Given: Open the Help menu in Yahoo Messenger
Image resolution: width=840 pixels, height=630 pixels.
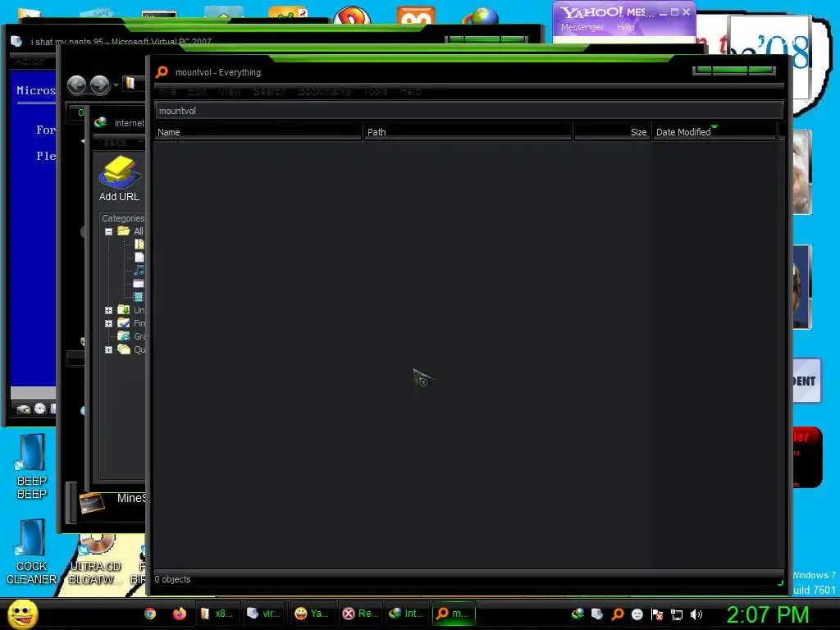Looking at the screenshot, I should pyautogui.click(x=626, y=27).
